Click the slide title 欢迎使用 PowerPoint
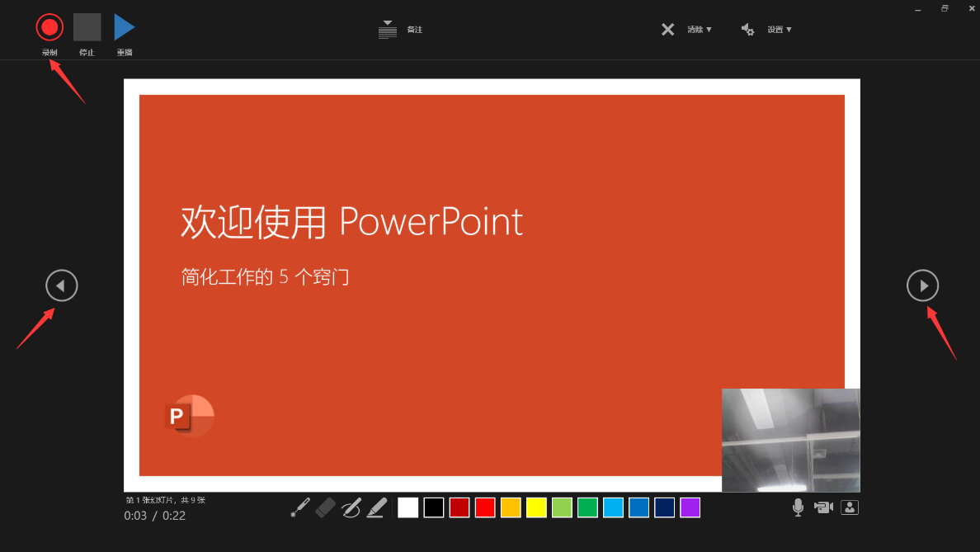This screenshot has height=552, width=980. coord(352,221)
